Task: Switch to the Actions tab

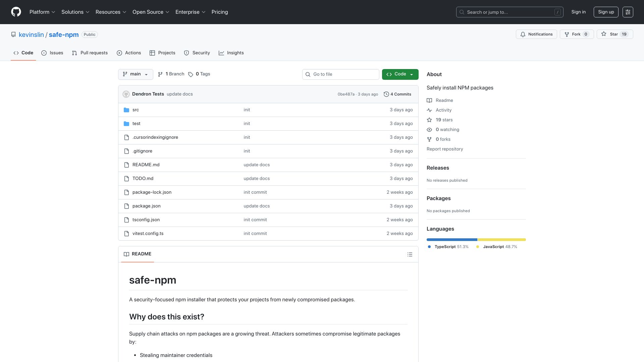Action: 129,53
